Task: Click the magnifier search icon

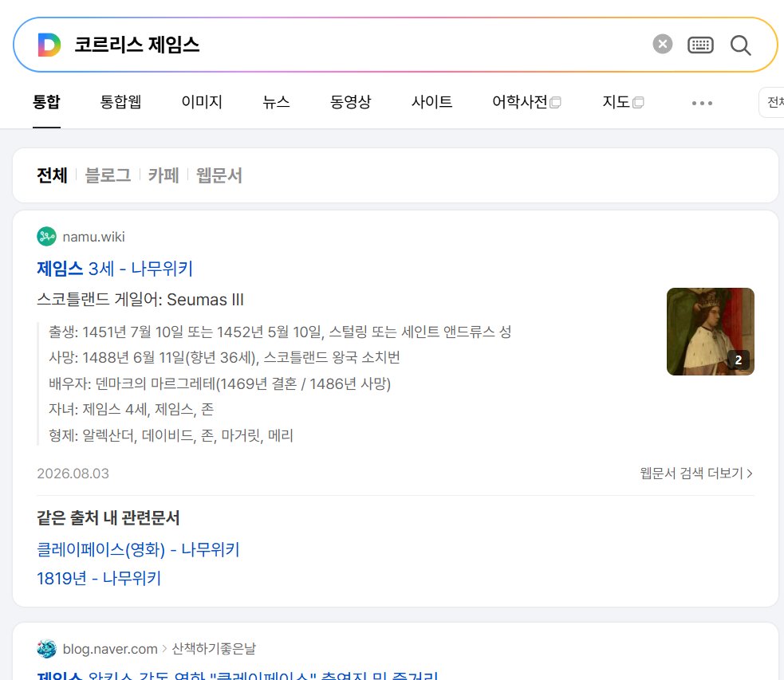Action: 740,45
